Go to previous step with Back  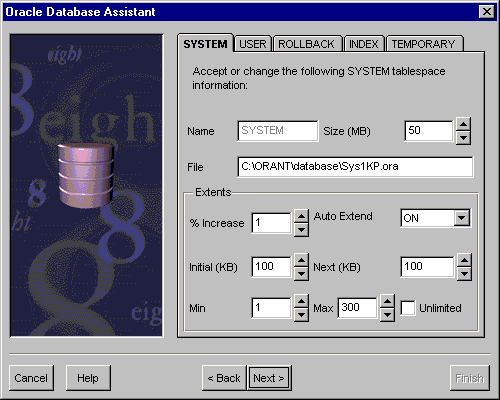[224, 378]
